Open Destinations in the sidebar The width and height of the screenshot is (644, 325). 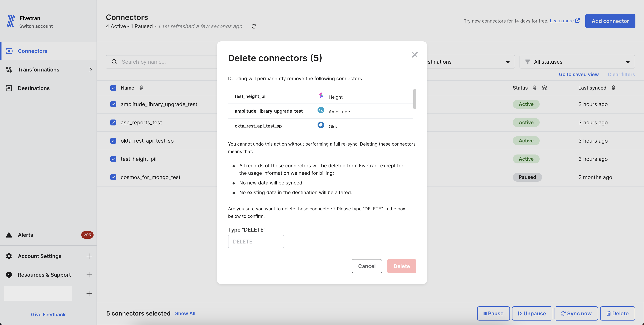pyautogui.click(x=48, y=88)
